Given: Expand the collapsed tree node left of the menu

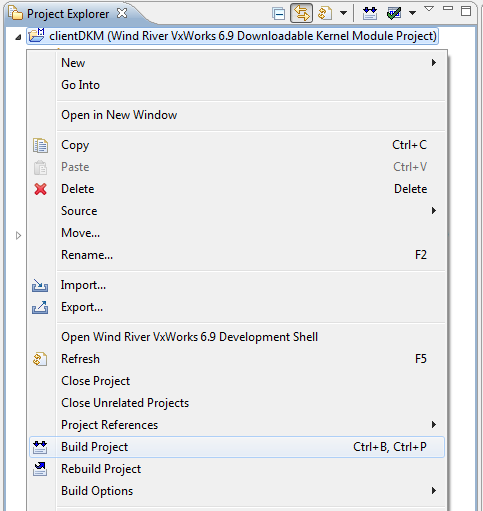Looking at the screenshot, I should [x=18, y=236].
